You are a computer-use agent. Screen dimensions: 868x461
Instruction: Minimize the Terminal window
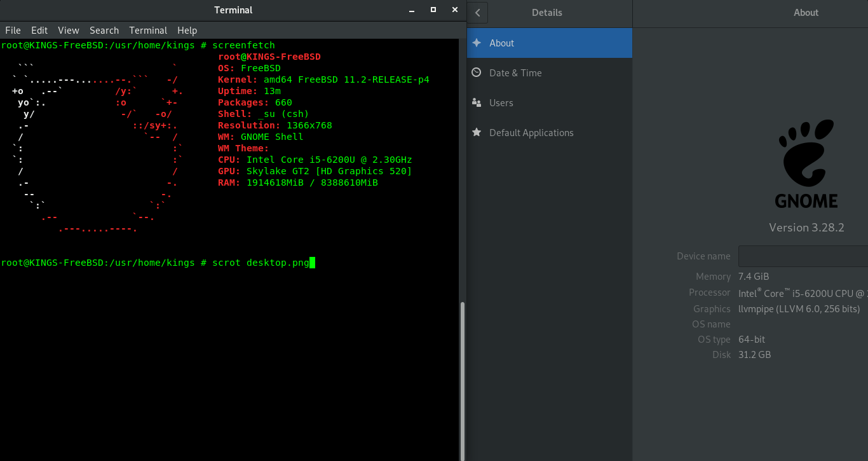[x=412, y=10]
